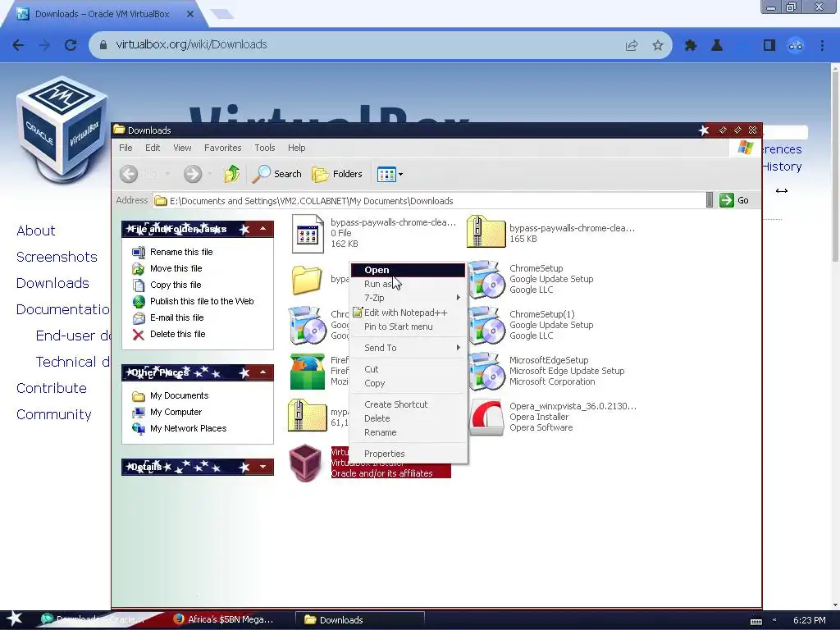
Task: Click the green Go arrow button
Action: [727, 200]
